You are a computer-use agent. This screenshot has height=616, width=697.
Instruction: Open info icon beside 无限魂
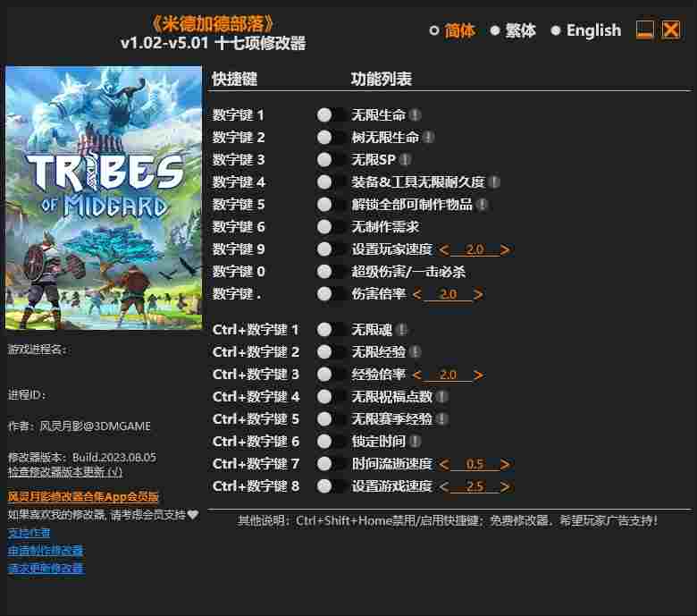click(x=401, y=330)
